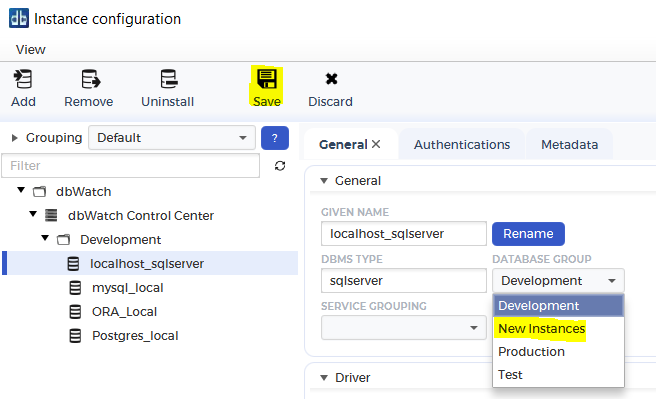Image resolution: width=656 pixels, height=399 pixels.
Task: Discard changes with the X icon
Action: pos(331,79)
